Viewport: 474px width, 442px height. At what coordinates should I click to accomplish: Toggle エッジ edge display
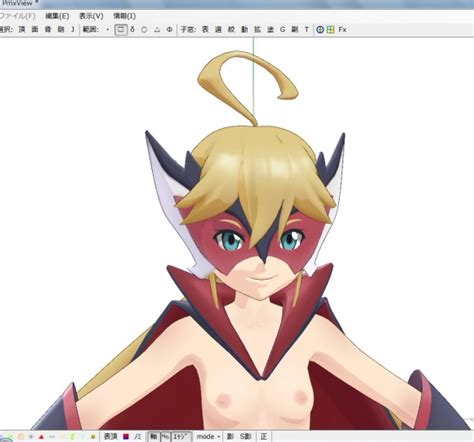(x=181, y=437)
